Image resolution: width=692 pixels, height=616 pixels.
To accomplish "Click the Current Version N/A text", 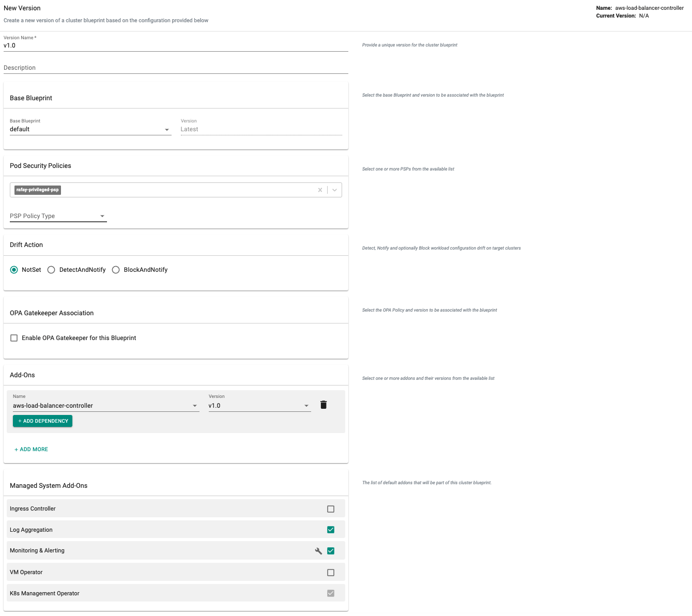I will coord(622,16).
